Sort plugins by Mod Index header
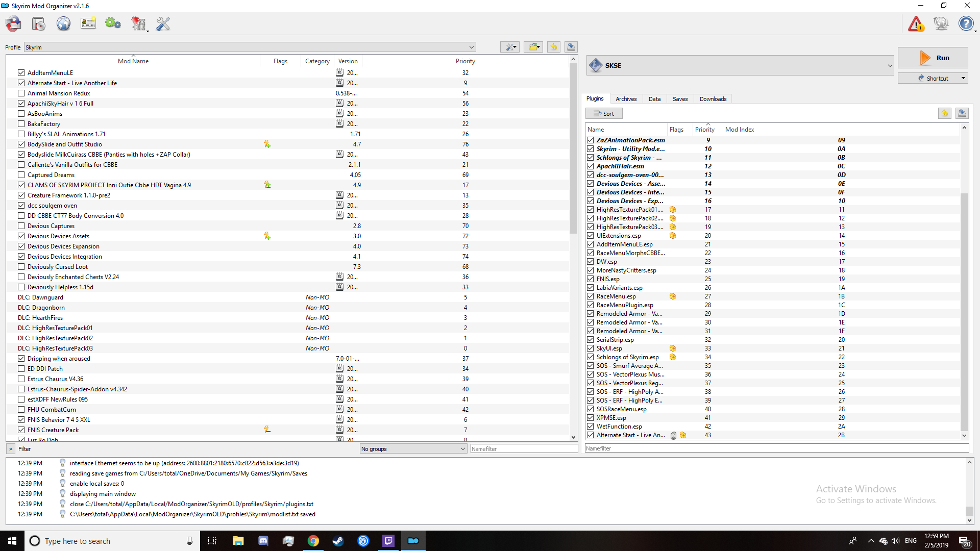This screenshot has height=551, width=980. (x=740, y=130)
